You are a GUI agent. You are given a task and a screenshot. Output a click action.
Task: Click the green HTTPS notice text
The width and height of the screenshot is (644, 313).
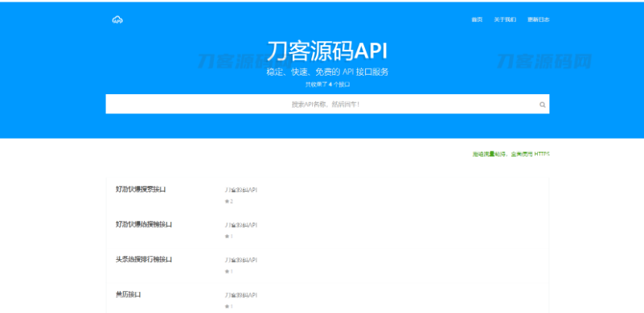click(x=511, y=154)
